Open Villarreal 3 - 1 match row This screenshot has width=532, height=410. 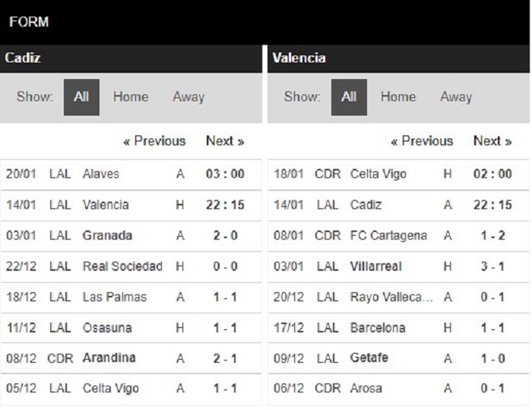(398, 267)
